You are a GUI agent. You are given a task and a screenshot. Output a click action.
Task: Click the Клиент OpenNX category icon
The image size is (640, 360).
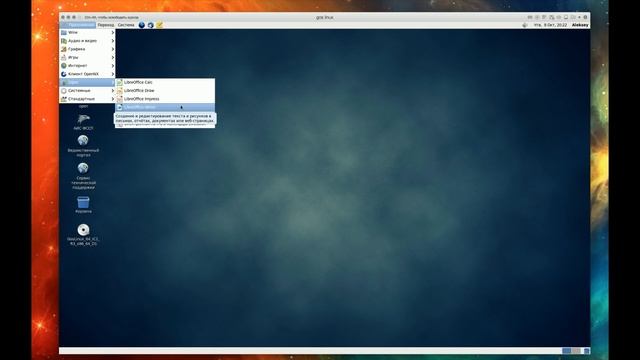coord(64,74)
